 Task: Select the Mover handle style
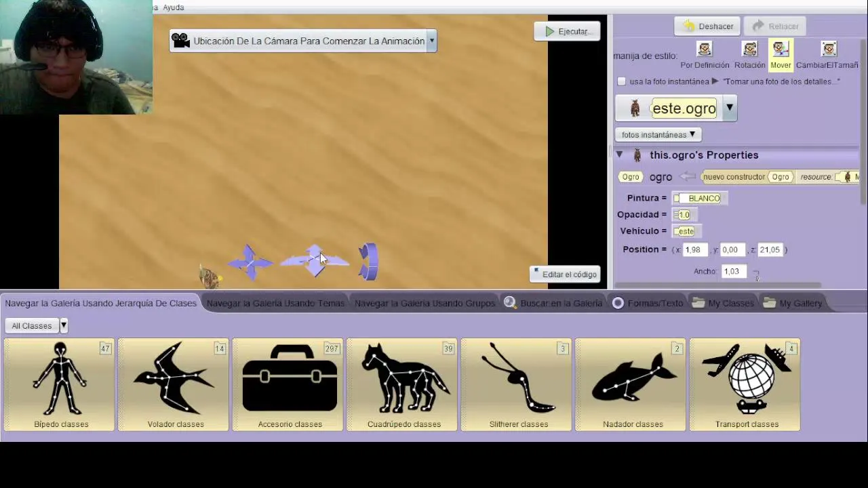781,55
